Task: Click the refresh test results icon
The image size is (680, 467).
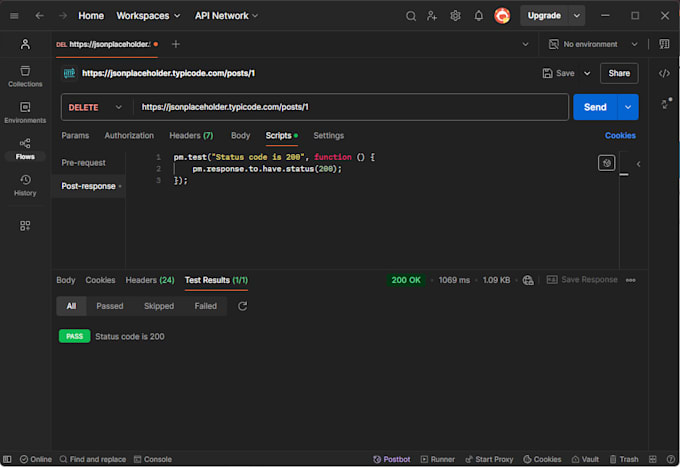Action: click(242, 306)
